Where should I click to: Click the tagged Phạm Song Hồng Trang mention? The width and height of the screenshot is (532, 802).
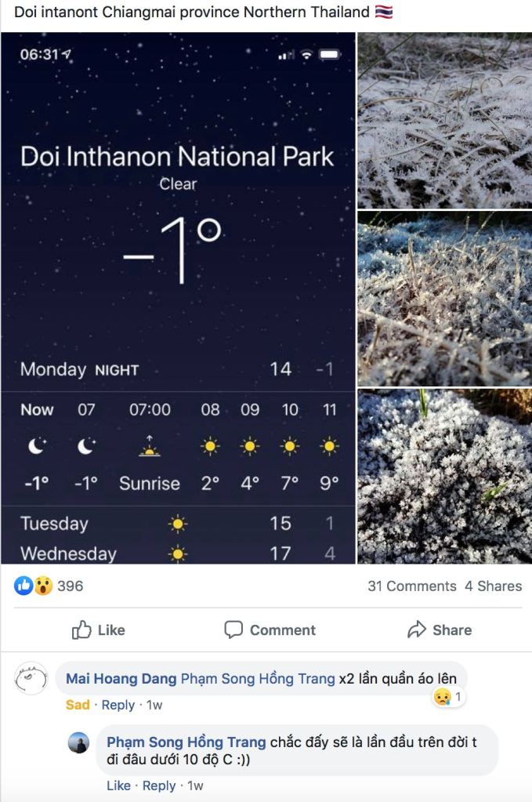(x=258, y=679)
